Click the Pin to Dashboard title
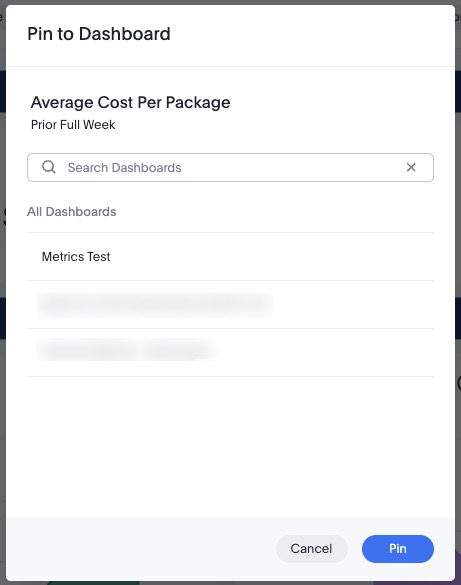The height and width of the screenshot is (585, 461). [x=99, y=34]
